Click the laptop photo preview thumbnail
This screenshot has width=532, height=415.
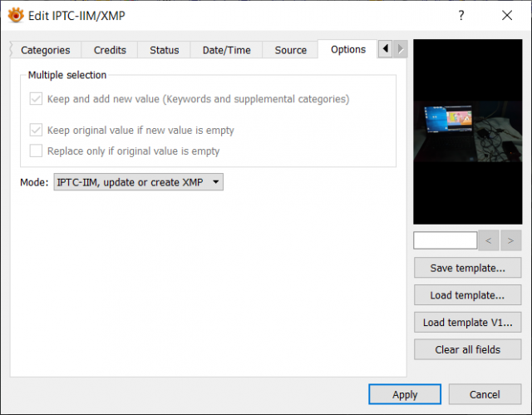467,131
